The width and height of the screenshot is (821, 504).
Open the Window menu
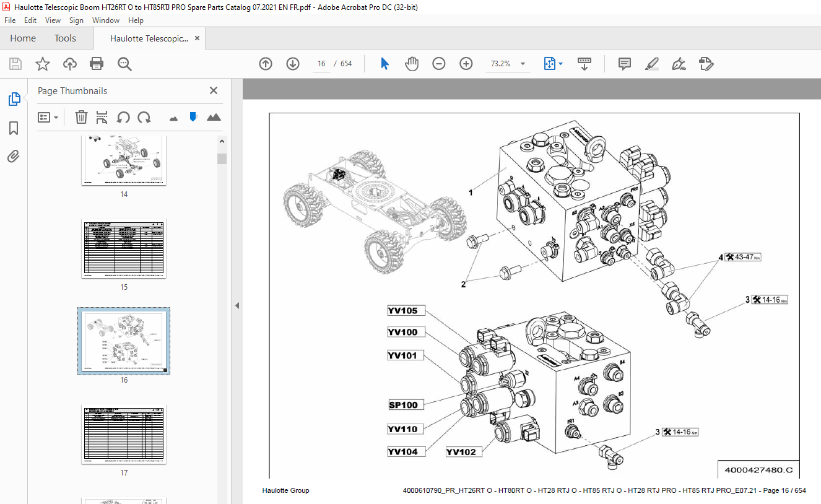(x=106, y=20)
